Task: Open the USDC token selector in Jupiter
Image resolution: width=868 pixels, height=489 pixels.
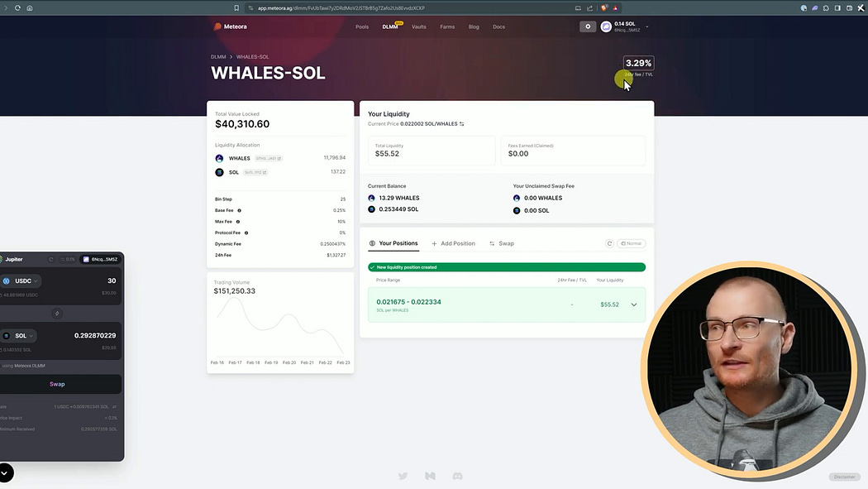Action: [x=21, y=280]
